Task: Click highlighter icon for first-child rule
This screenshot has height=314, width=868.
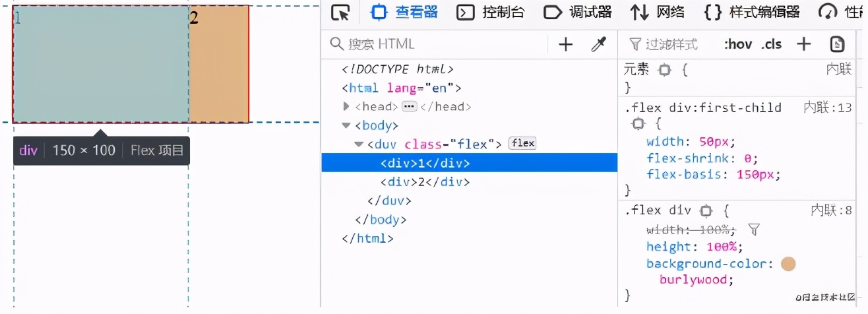Action: pos(638,123)
